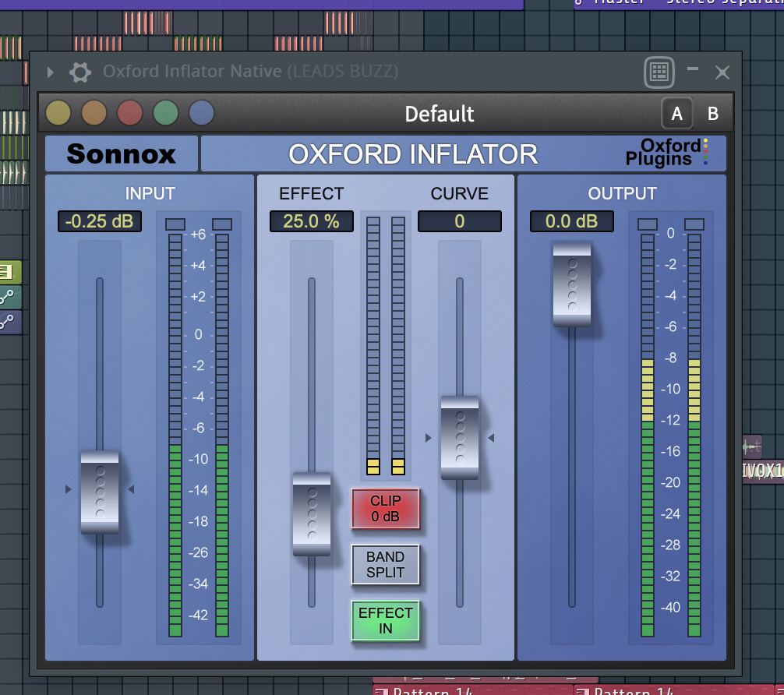Click the audio clip waveform icon at right edge
The image size is (784, 695).
751,446
